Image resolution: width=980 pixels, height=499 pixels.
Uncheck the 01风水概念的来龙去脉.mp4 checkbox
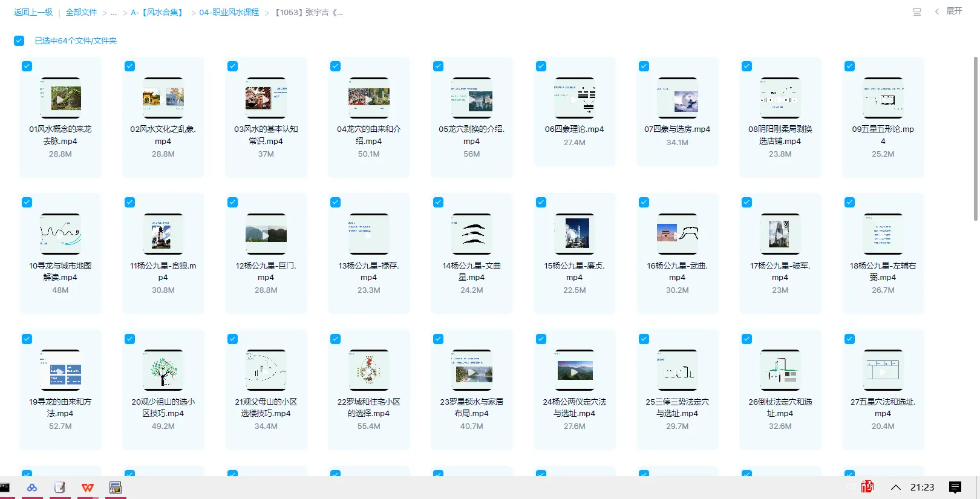coord(27,67)
